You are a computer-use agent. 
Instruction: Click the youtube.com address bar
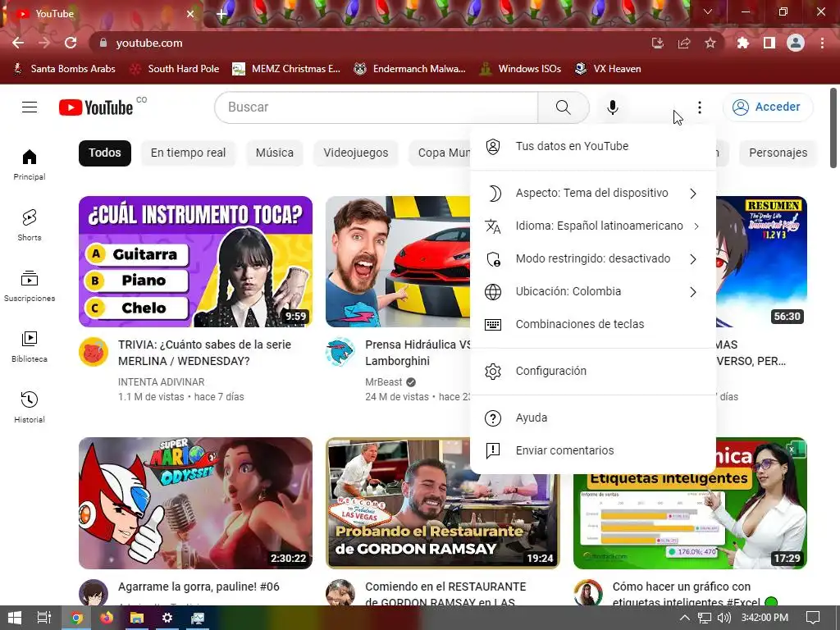pyautogui.click(x=370, y=43)
